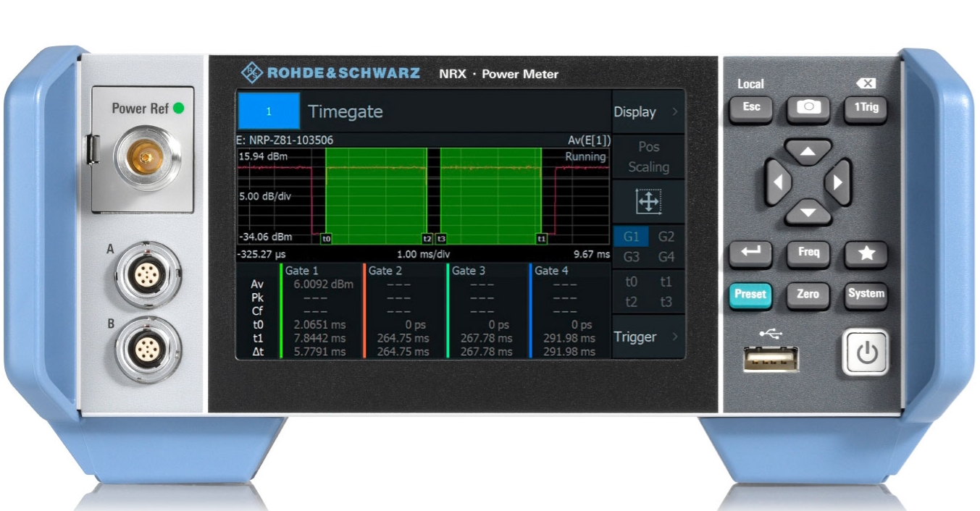
Task: Select gate G1 toggle
Action: coord(631,237)
